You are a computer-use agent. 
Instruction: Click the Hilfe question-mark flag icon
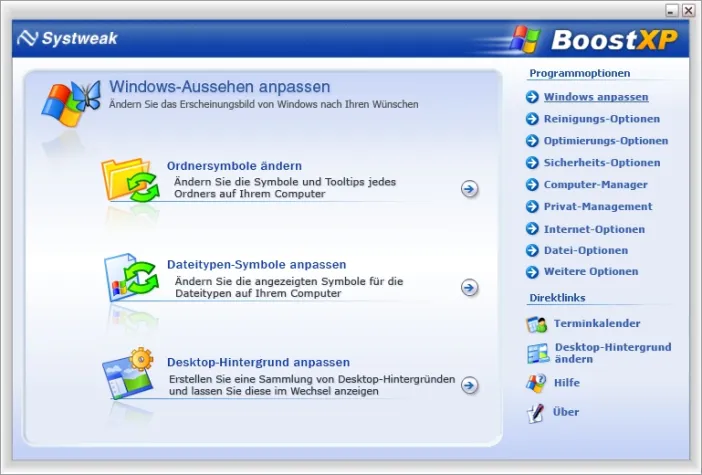(x=536, y=383)
